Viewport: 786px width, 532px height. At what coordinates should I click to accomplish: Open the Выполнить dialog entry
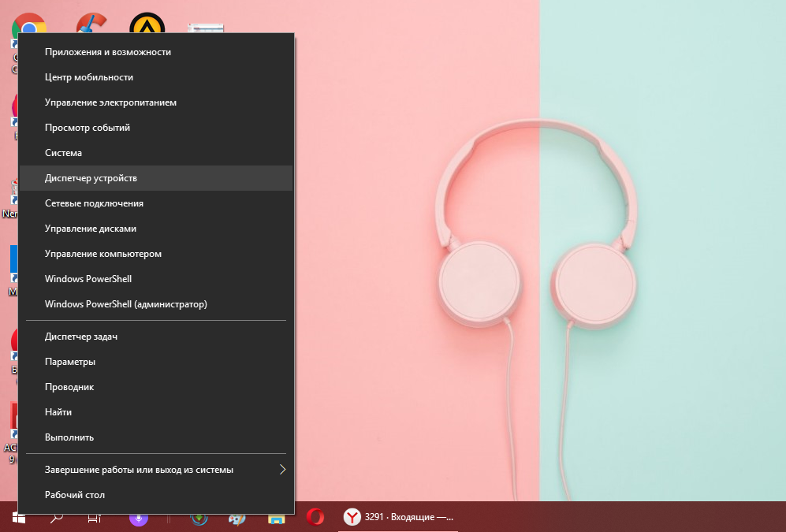pyautogui.click(x=156, y=437)
